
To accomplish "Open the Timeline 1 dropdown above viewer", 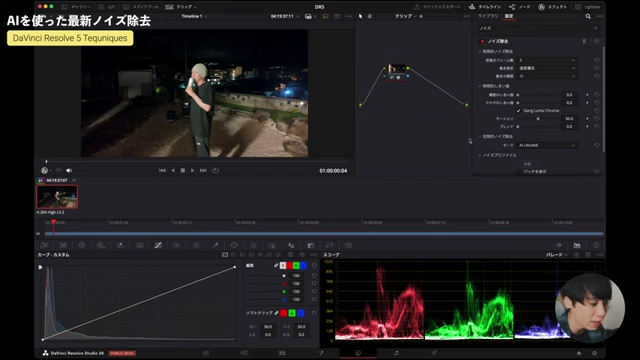I will [x=194, y=16].
